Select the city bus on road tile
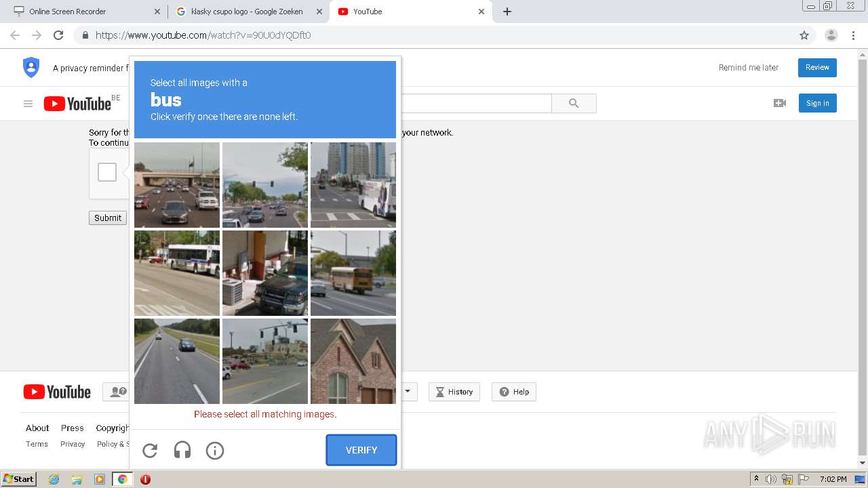Image resolution: width=868 pixels, height=488 pixels. click(177, 273)
